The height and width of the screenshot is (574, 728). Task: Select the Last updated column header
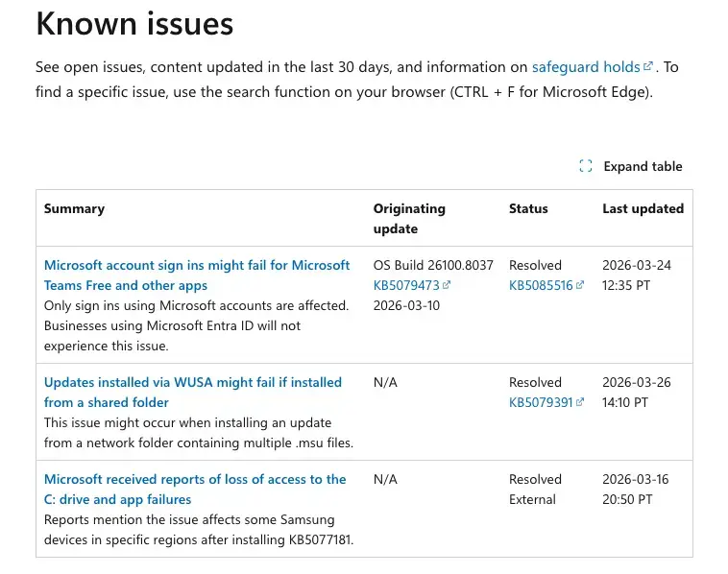click(x=643, y=208)
